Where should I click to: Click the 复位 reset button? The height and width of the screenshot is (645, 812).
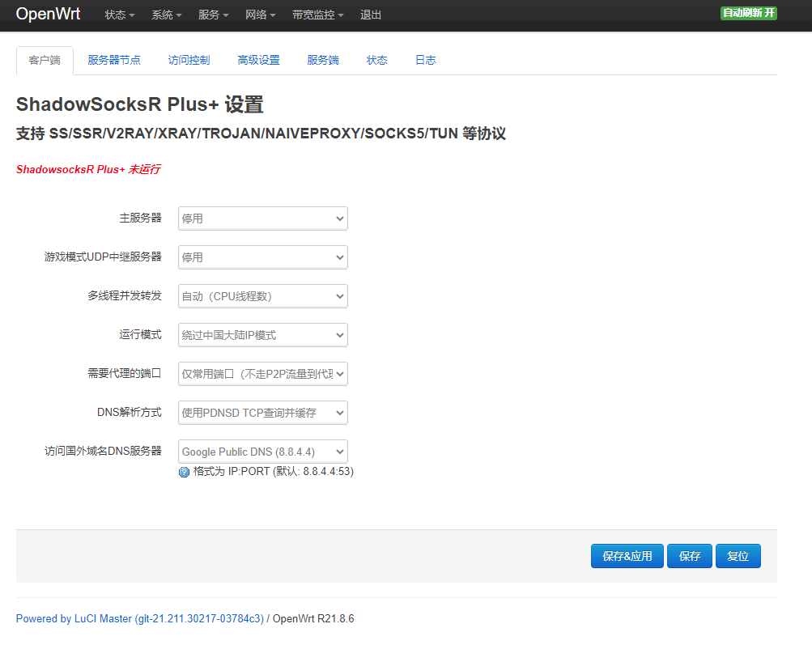(x=738, y=556)
